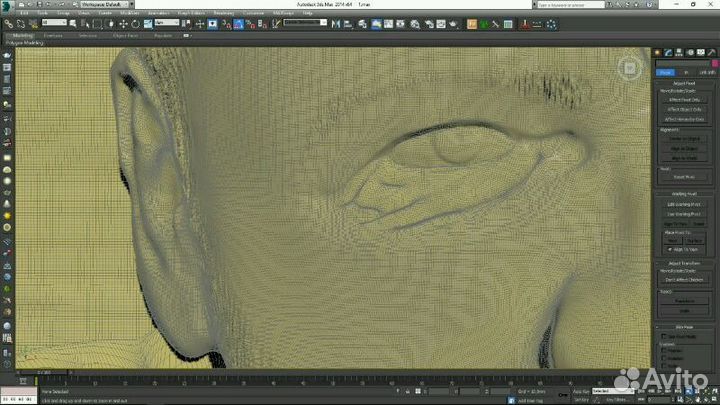The image size is (720, 405).
Task: Toggle Percent Snap
Action: [x=251, y=24]
